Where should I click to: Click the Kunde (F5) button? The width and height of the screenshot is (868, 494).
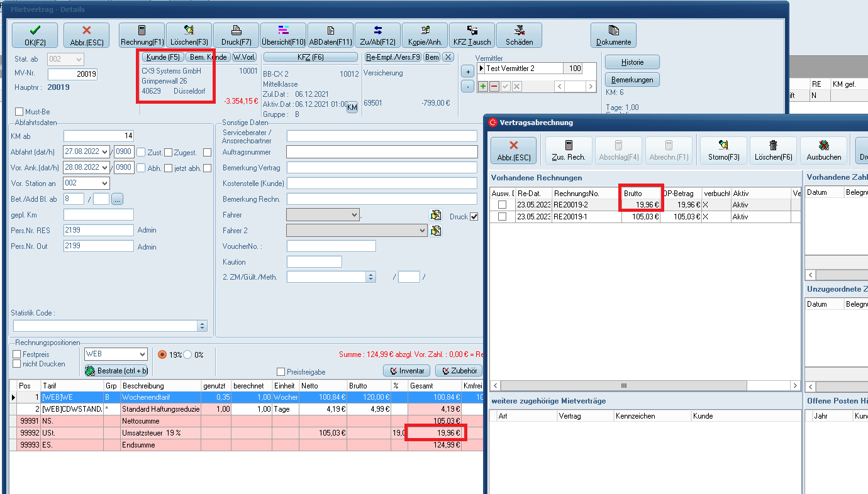[163, 57]
